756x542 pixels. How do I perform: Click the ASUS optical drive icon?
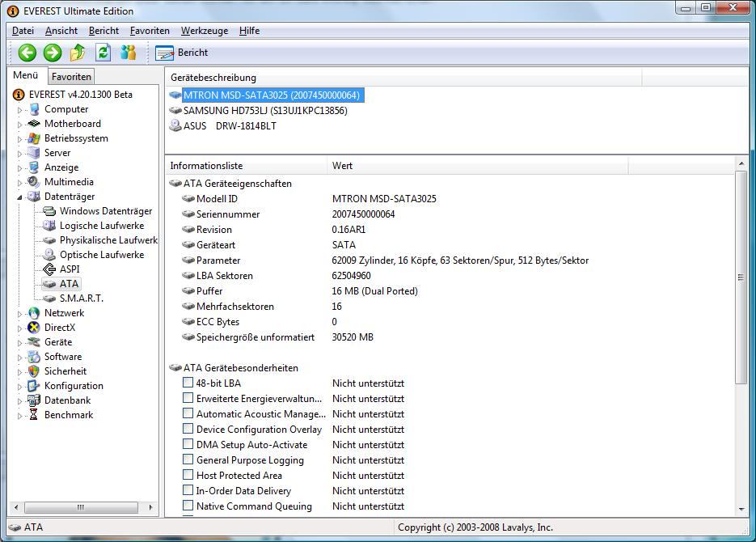pos(175,126)
